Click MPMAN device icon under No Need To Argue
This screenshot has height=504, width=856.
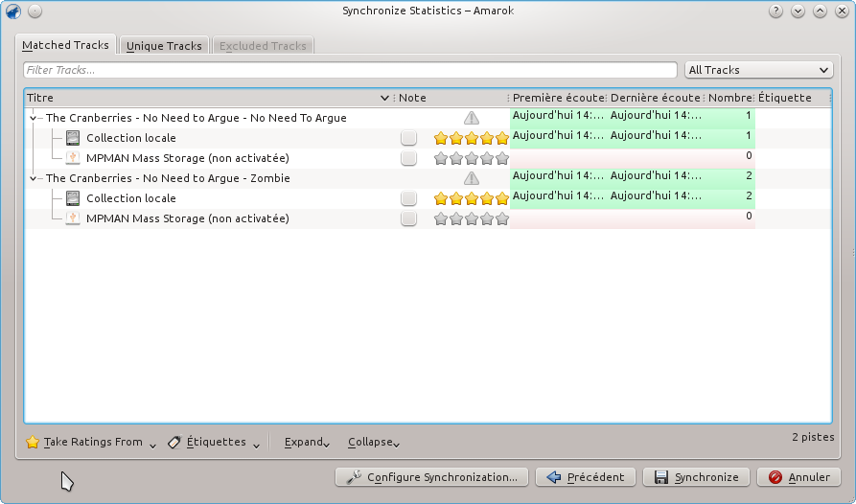pos(73,158)
